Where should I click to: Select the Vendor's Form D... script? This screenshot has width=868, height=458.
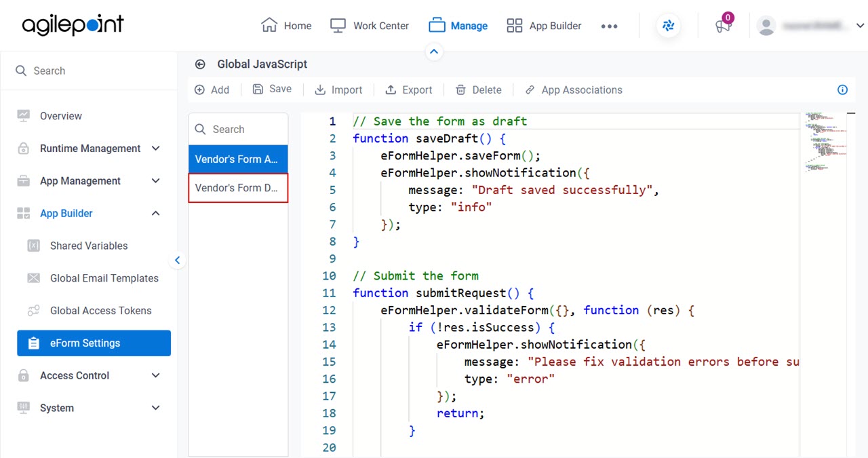[x=238, y=188]
